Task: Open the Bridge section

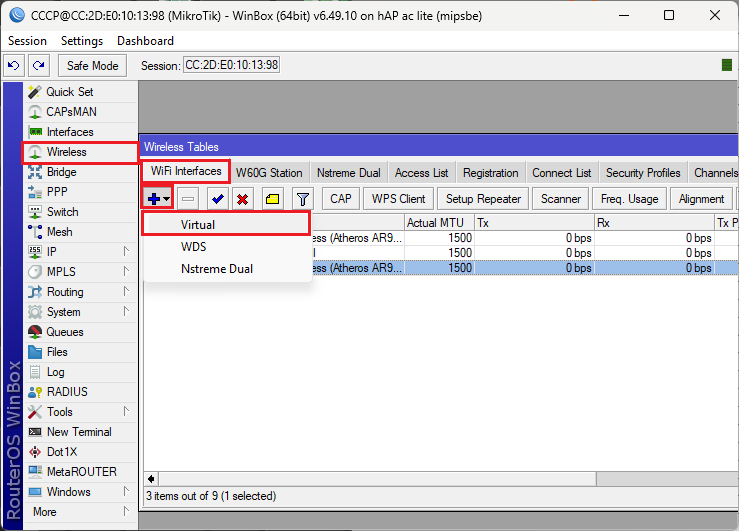Action: coord(80,172)
